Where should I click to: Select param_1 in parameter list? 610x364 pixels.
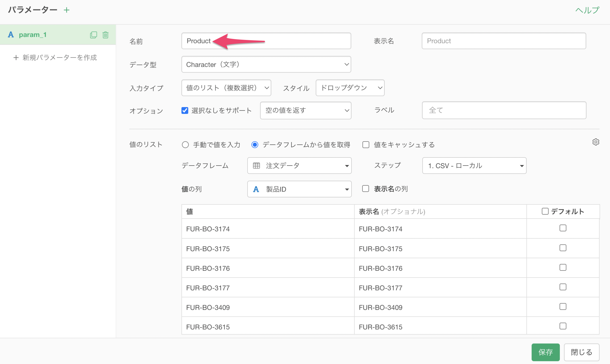tap(33, 35)
